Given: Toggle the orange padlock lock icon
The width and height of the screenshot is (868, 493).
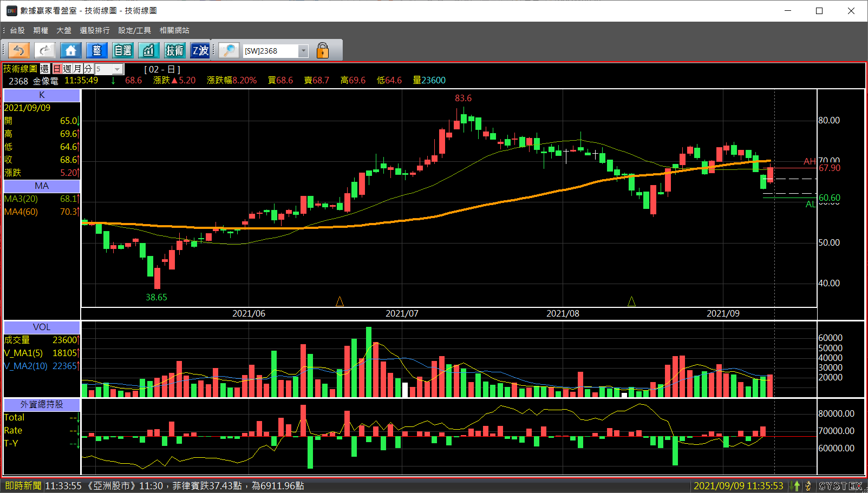Looking at the screenshot, I should (323, 50).
